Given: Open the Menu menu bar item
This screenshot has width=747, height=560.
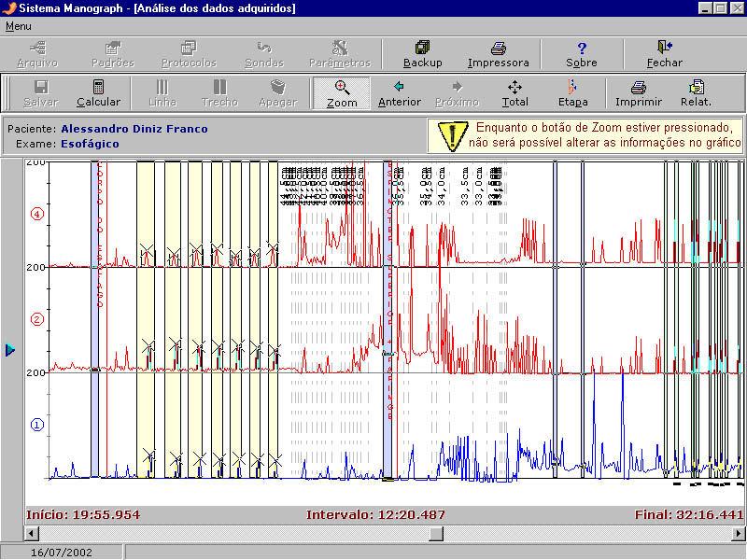Looking at the screenshot, I should click(x=18, y=26).
